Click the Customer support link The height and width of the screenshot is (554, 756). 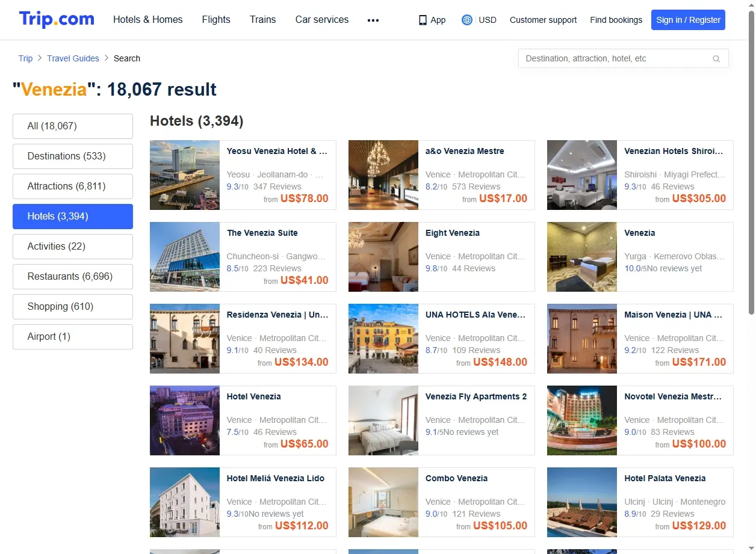[543, 20]
